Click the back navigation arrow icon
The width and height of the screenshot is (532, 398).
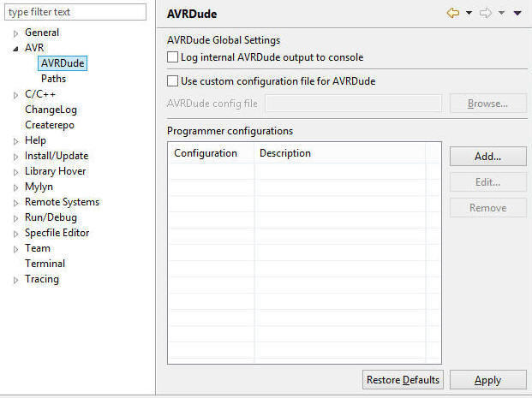(453, 13)
